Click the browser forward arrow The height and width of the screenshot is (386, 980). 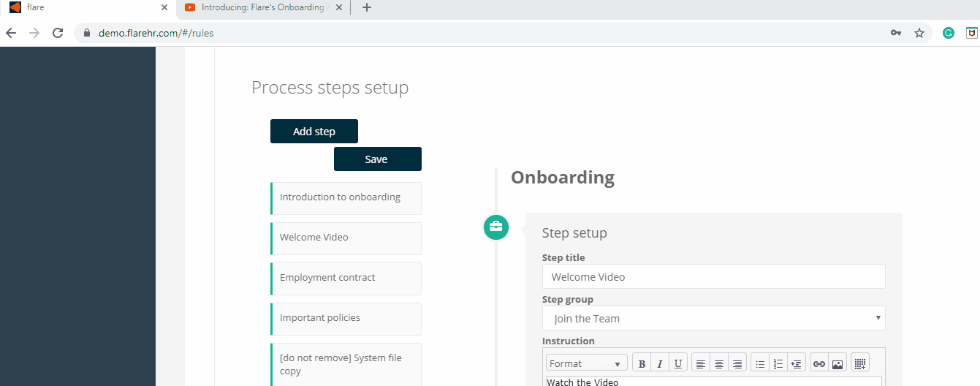34,33
